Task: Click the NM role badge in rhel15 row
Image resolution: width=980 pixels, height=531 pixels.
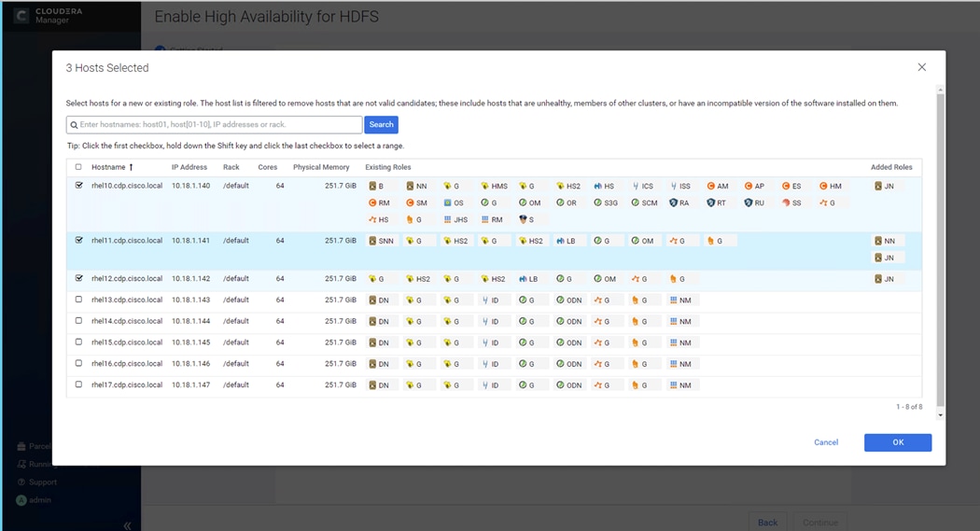Action: pyautogui.click(x=680, y=343)
